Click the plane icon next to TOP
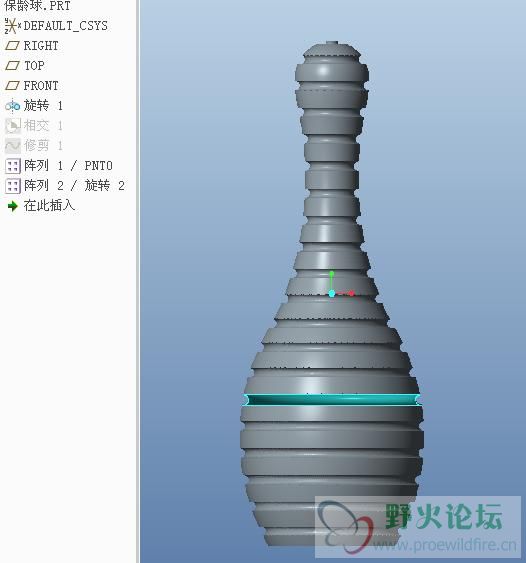The height and width of the screenshot is (563, 526). 12,65
